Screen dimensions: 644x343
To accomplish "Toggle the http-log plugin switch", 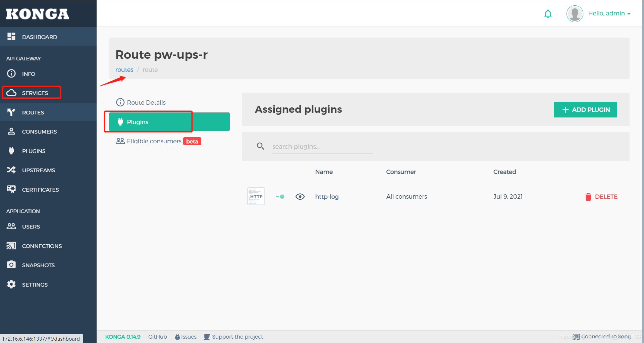I will pos(280,197).
